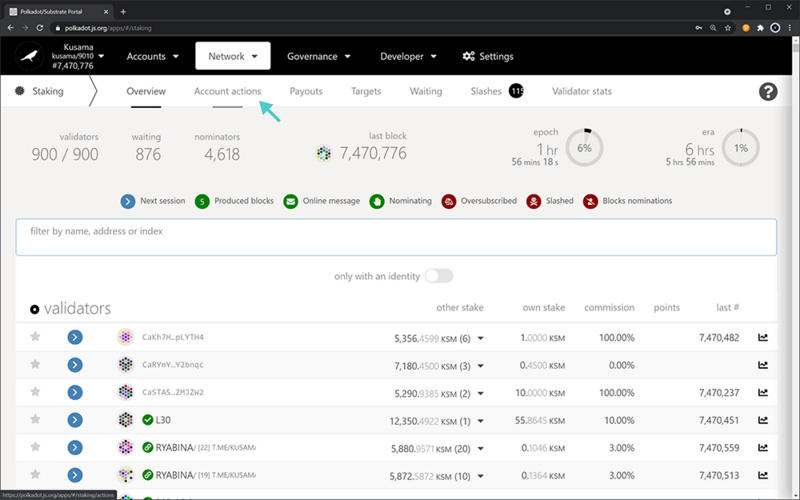This screenshot has width=800, height=500.
Task: Open the Developer menu
Action: click(408, 56)
